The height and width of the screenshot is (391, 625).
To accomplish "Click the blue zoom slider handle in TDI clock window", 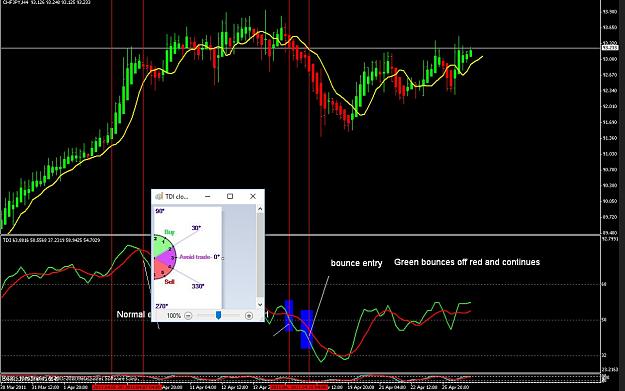I will click(218, 316).
